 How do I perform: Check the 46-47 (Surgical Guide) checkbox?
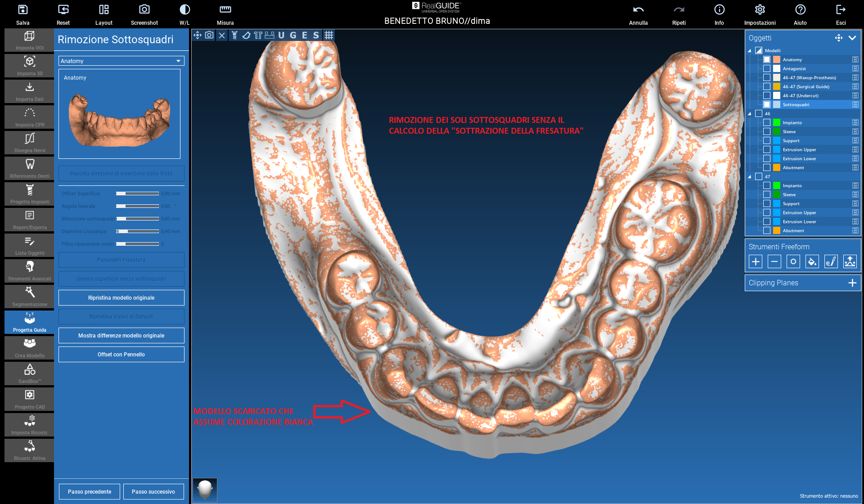click(x=767, y=86)
